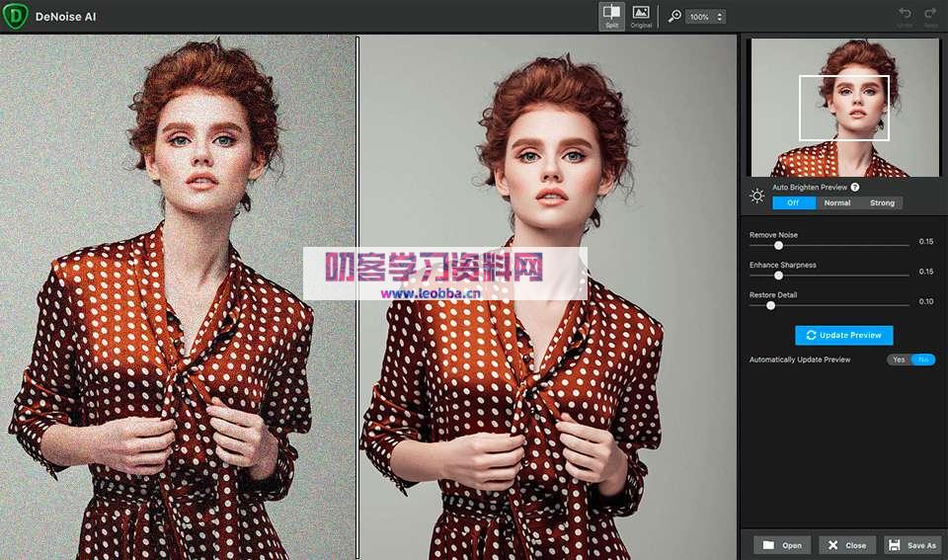Click the Automatically Update Preview label
This screenshot has width=948, height=560.
coord(800,360)
